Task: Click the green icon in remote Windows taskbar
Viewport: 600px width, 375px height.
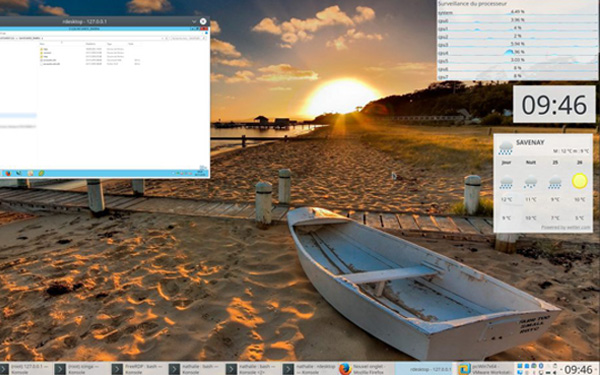Action: coord(41,173)
